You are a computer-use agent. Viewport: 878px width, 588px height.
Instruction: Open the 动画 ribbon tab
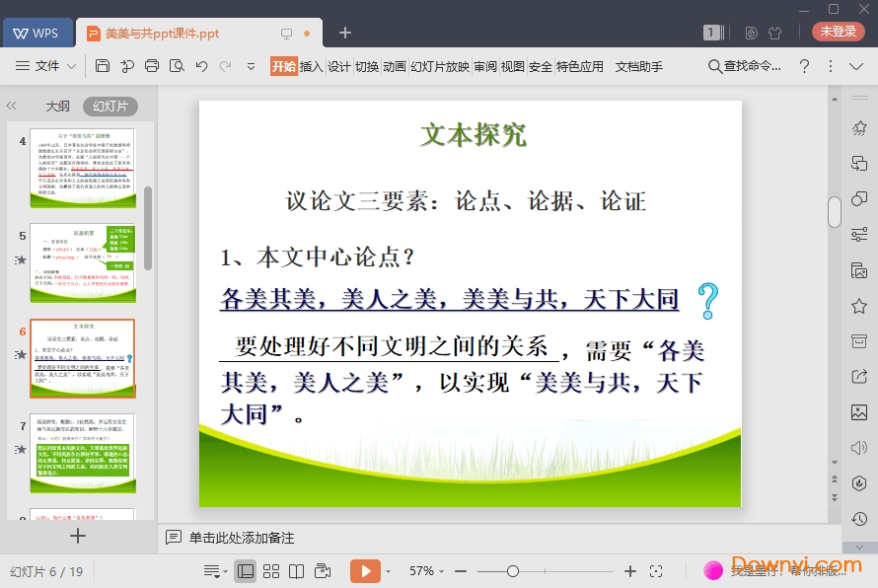pos(395,66)
